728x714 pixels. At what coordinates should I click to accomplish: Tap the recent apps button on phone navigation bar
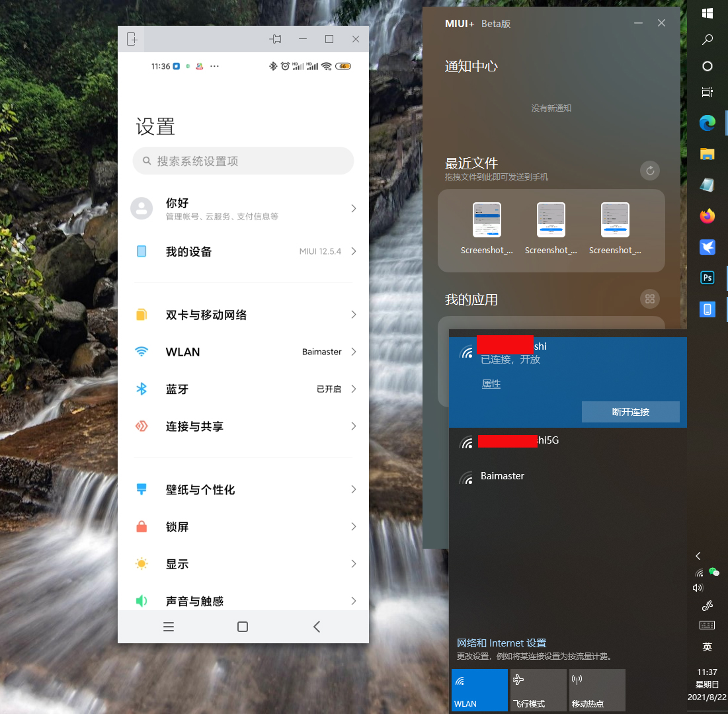[x=169, y=626]
